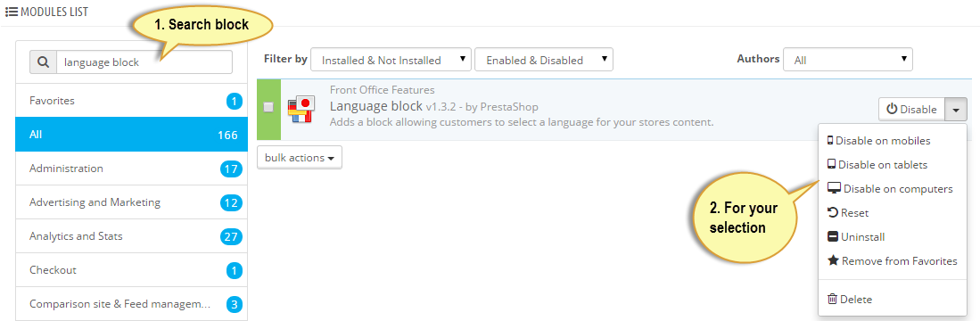Expand the bulk actions menu
Viewport: 980px width, 321px height.
tap(300, 158)
